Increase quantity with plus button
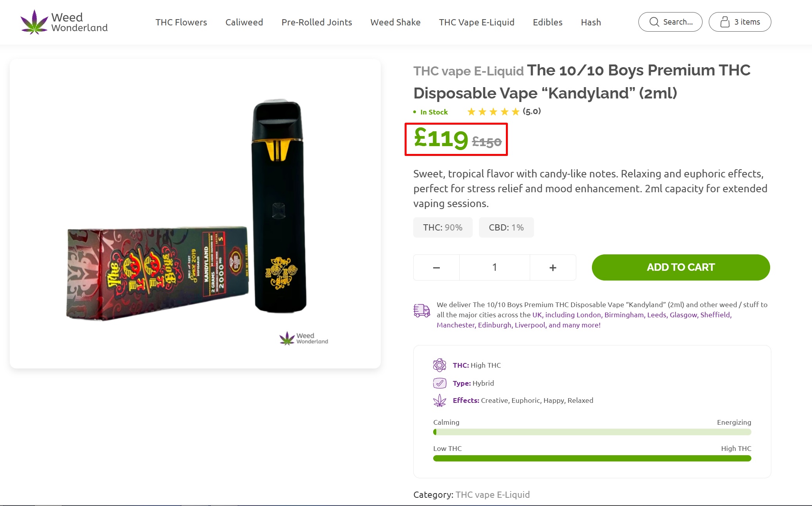The height and width of the screenshot is (506, 812). pyautogui.click(x=553, y=268)
